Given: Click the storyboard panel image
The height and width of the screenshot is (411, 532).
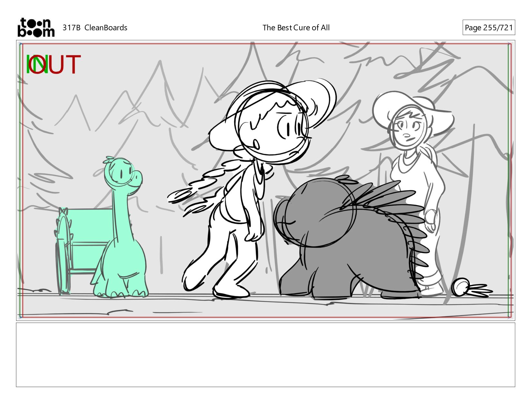Looking at the screenshot, I should pyautogui.click(x=266, y=180).
